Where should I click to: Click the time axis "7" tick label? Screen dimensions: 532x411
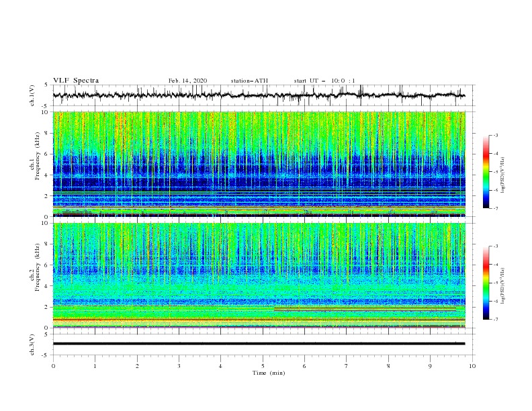(x=347, y=366)
